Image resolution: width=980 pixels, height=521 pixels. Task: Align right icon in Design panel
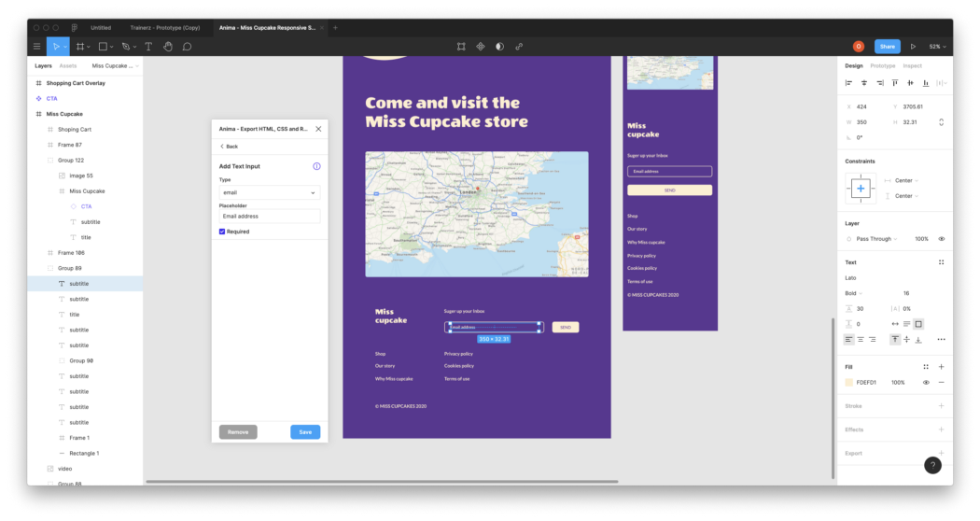(x=880, y=82)
